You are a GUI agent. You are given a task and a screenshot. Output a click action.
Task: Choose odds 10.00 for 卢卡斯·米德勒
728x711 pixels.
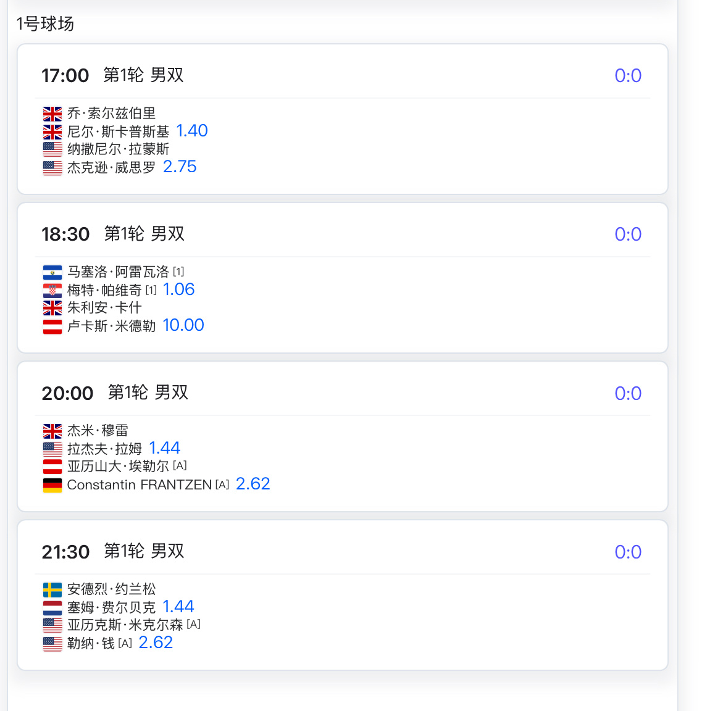[183, 325]
